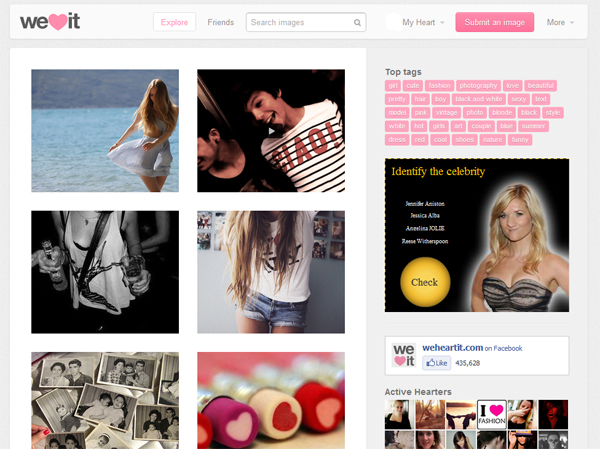Select the 'cute' tag
600x449 pixels.
[x=413, y=85]
